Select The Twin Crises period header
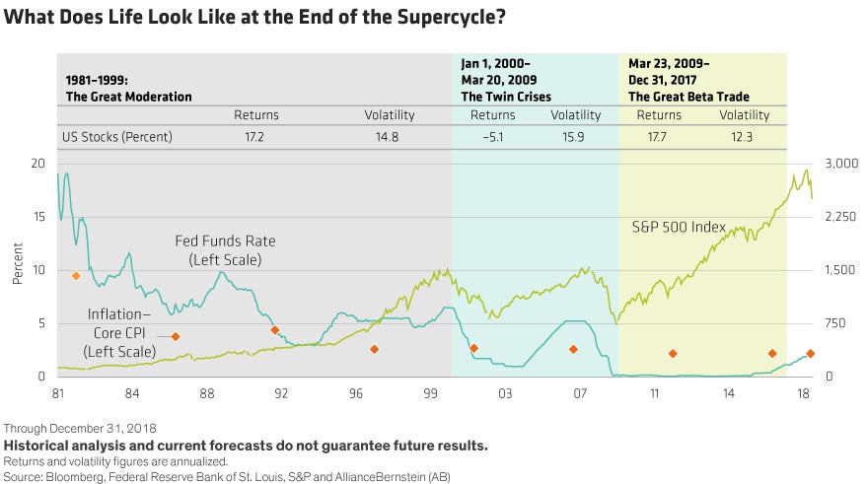This screenshot has width=868, height=484. click(x=506, y=80)
